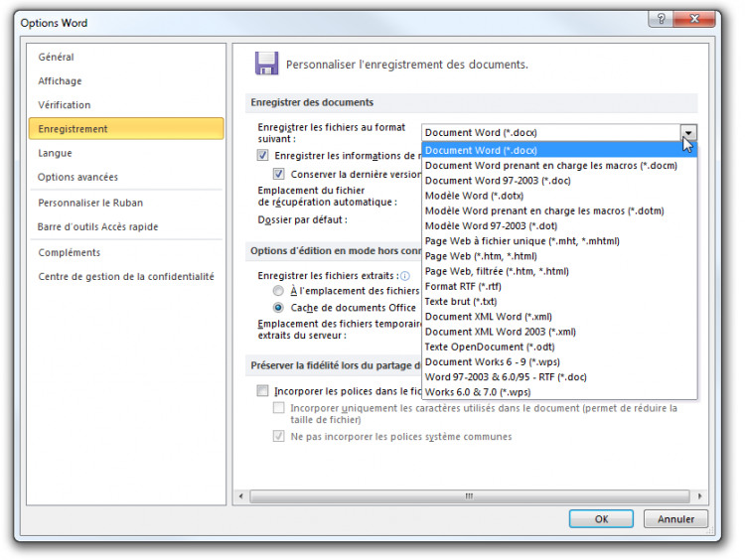Switch to Compléments category
The width and height of the screenshot is (745, 560).
(126, 252)
